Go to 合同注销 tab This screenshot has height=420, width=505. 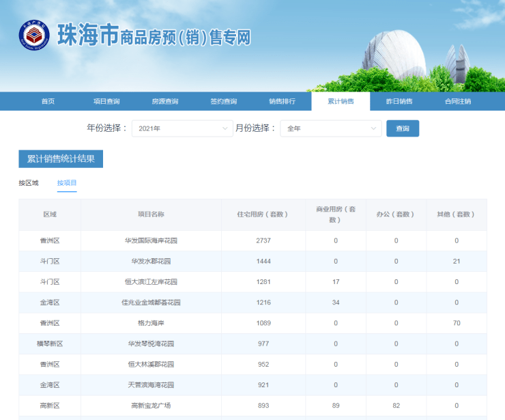pos(458,101)
